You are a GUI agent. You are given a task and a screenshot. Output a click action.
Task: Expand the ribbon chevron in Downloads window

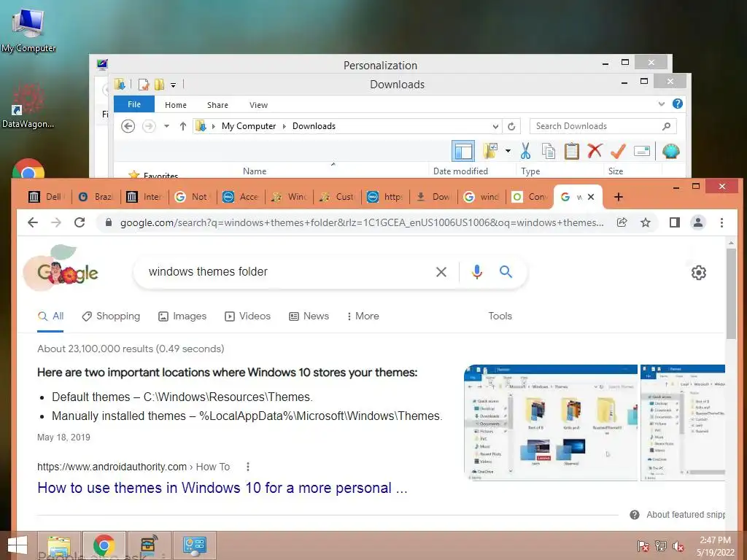point(661,104)
